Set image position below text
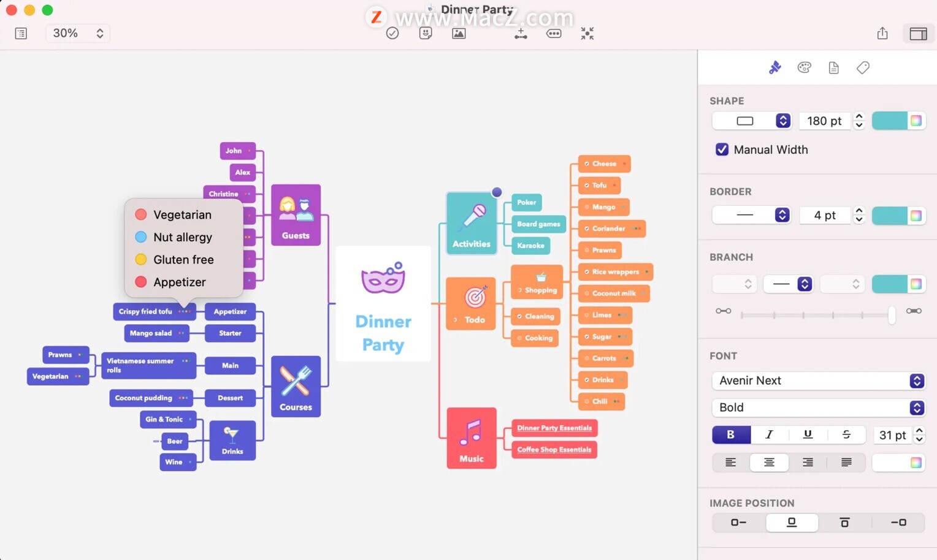Image resolution: width=937 pixels, height=560 pixels. pos(844,522)
